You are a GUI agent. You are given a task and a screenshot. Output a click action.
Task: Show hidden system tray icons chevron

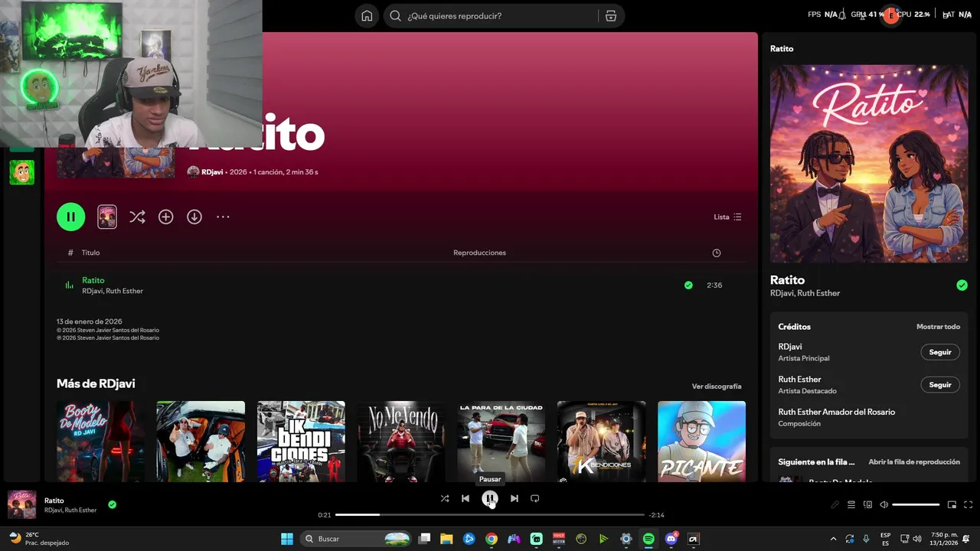tap(833, 539)
